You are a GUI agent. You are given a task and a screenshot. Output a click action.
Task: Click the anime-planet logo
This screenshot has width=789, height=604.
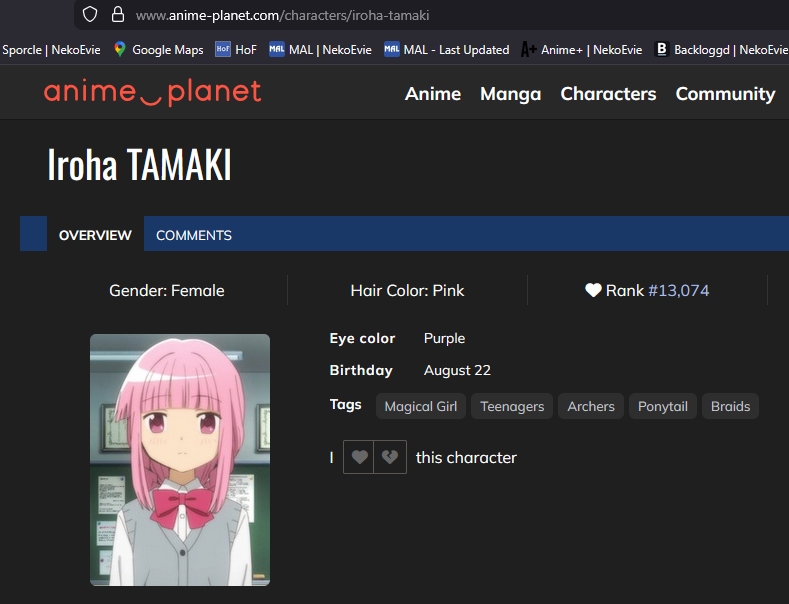point(152,93)
